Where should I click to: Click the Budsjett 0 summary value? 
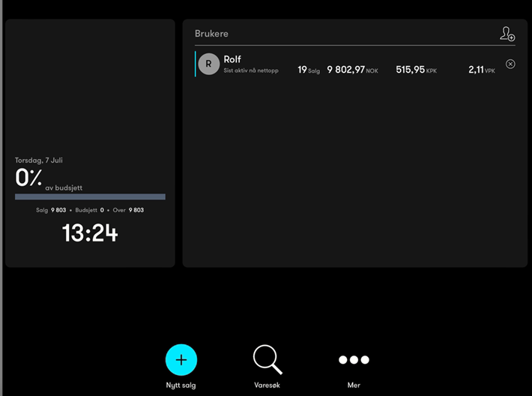click(x=90, y=210)
